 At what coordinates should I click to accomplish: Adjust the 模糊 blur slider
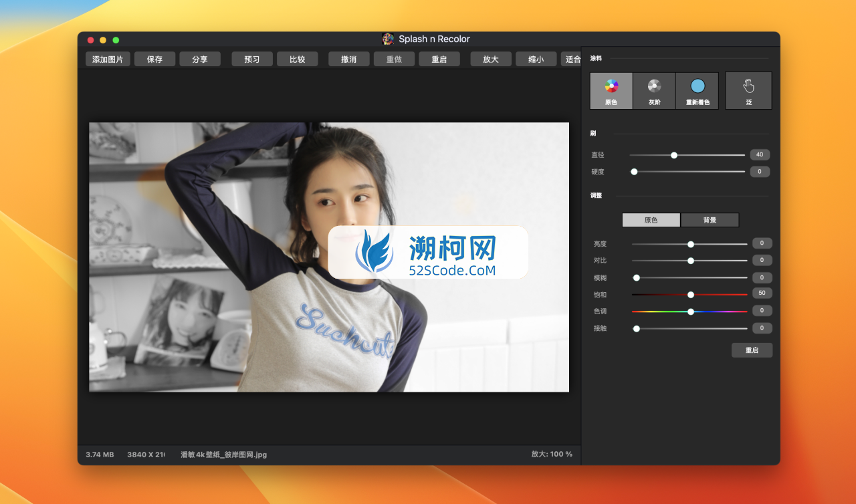point(689,277)
